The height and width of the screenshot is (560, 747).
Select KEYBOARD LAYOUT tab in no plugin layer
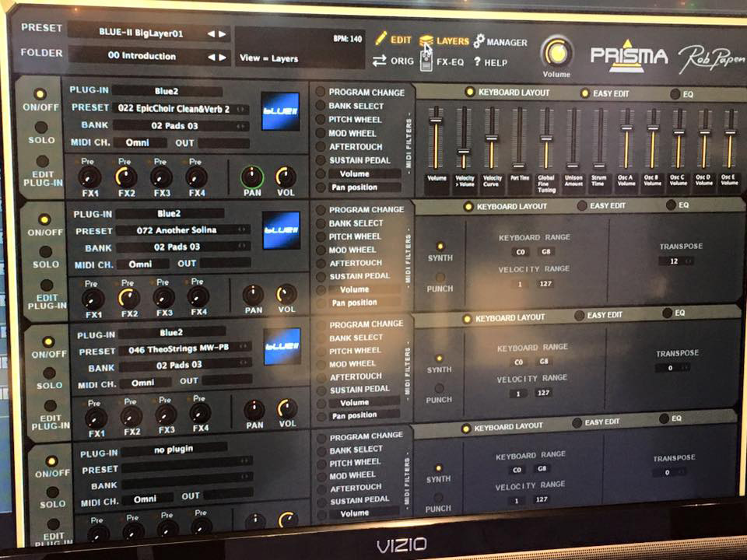pos(503,427)
